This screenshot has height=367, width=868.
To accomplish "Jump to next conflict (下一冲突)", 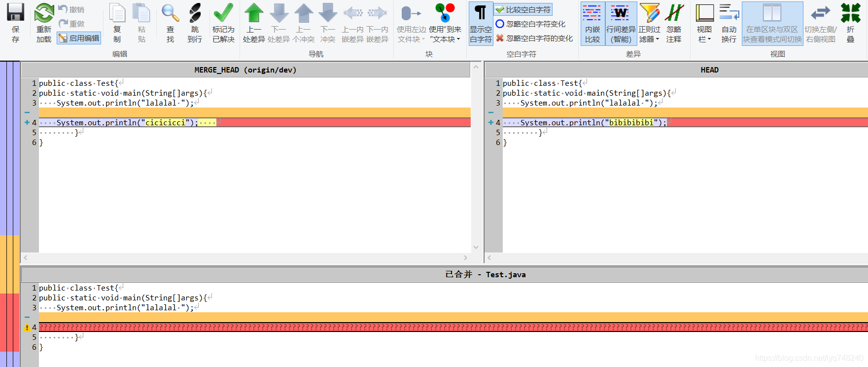I will click(x=328, y=13).
